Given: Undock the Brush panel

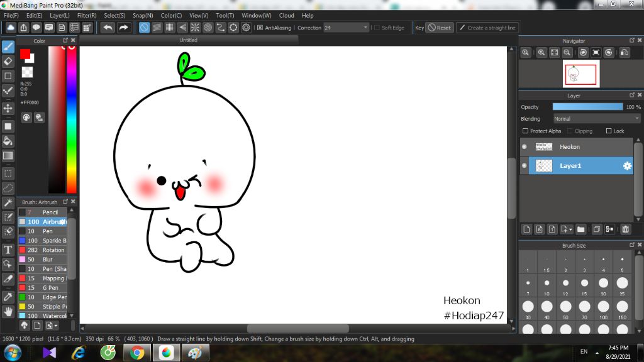Looking at the screenshot, I should 65,202.
